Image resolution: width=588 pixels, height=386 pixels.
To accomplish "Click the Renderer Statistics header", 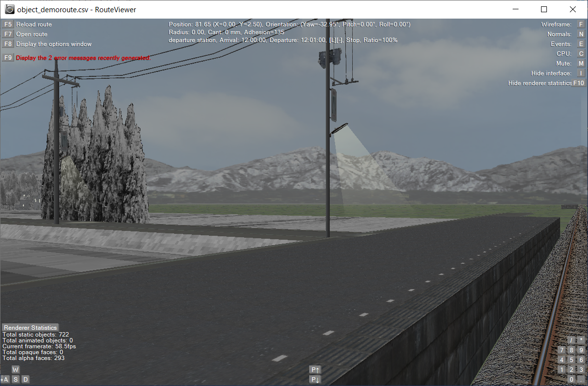I will coord(30,327).
